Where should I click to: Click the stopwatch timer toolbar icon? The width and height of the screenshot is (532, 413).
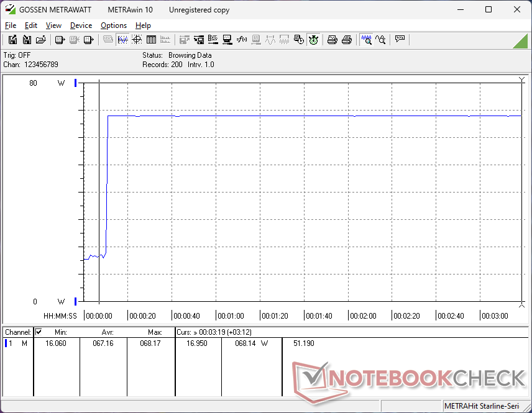tap(313, 40)
